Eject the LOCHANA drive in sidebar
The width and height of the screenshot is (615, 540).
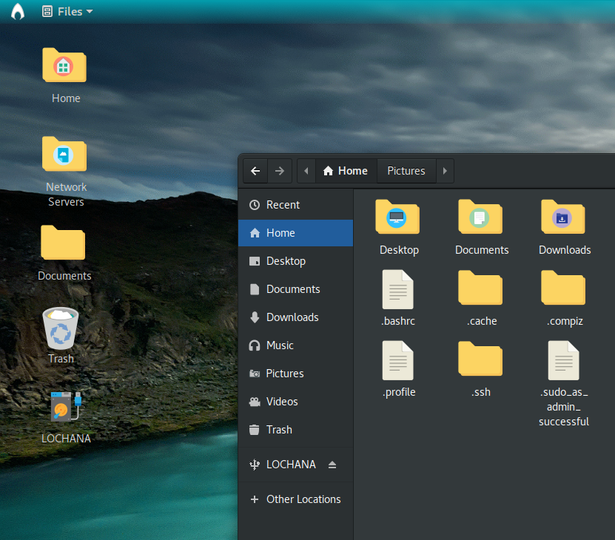[x=332, y=465]
